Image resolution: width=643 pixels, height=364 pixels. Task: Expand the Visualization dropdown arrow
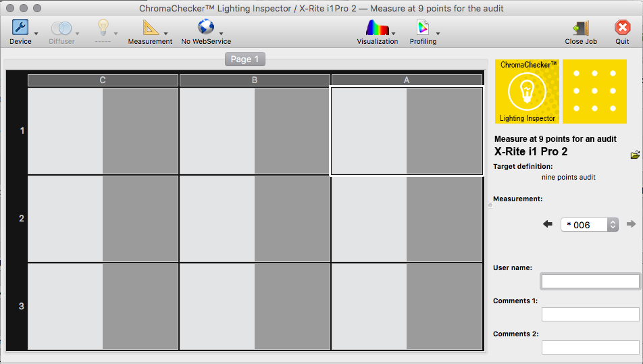point(394,34)
